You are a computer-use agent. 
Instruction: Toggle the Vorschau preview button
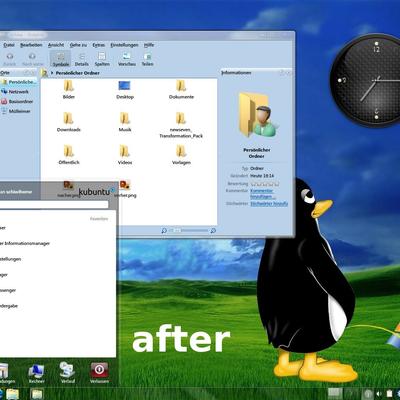click(127, 59)
